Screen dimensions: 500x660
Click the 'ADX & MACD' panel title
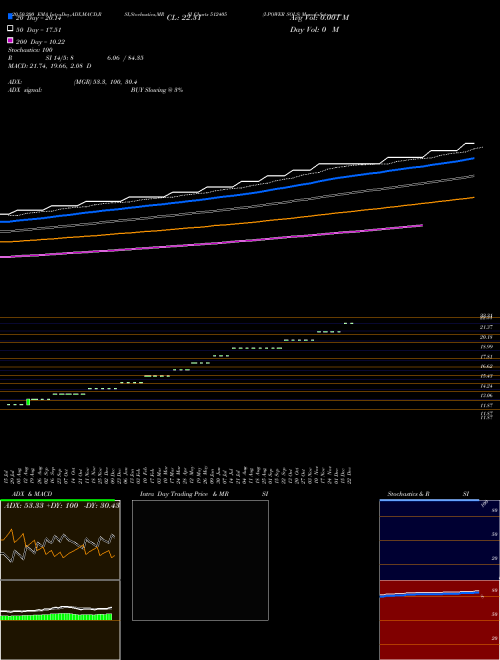[32, 494]
